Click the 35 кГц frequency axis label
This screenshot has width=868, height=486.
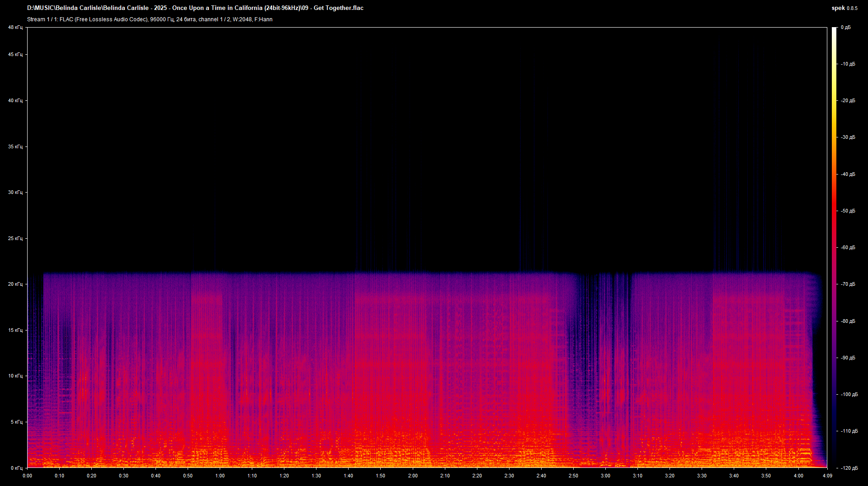coord(15,147)
